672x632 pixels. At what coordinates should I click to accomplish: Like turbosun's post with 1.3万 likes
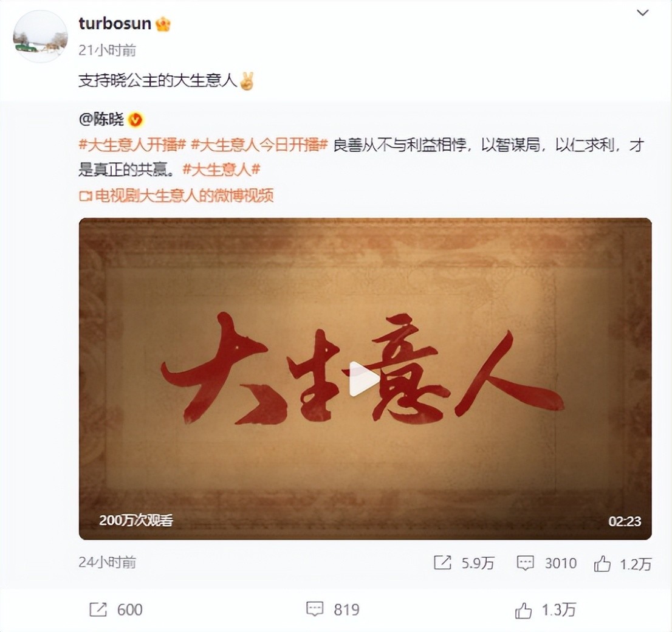click(545, 610)
